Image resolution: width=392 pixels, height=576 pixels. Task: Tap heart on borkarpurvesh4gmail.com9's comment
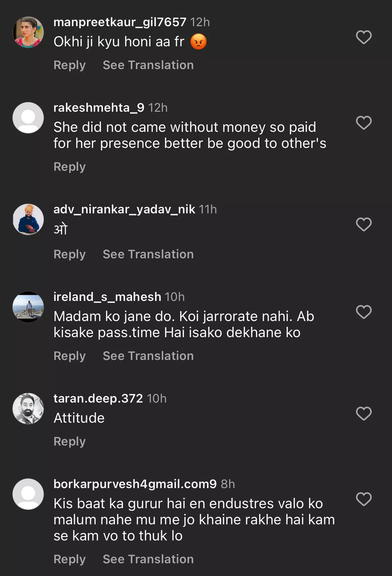pos(364,499)
